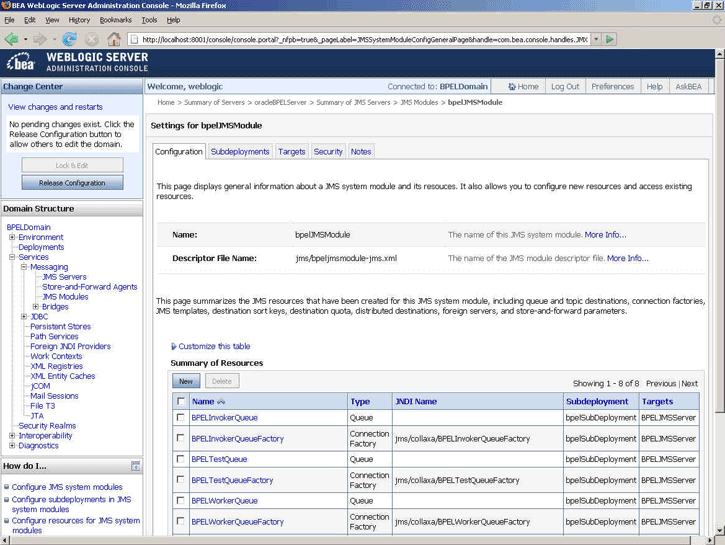
Task: Open the address bar history dropdown
Action: point(596,39)
